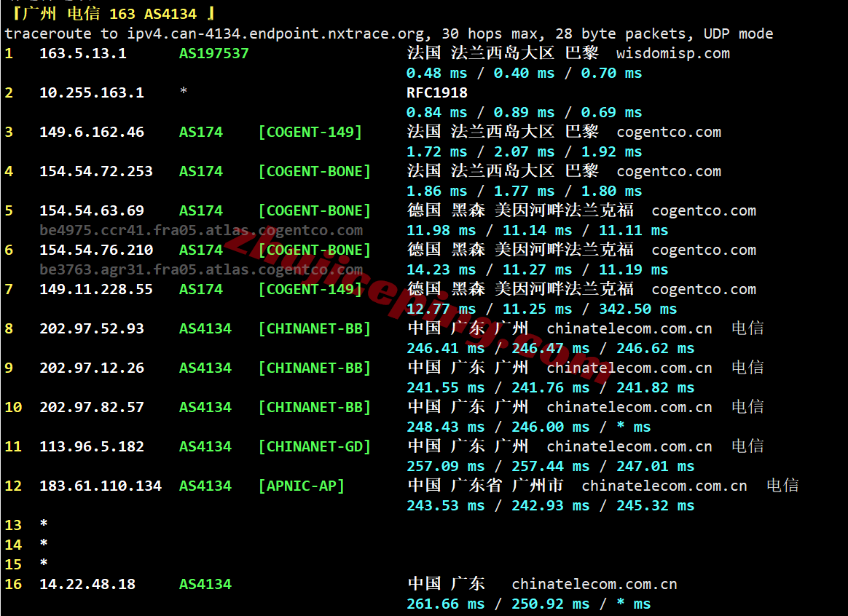Select the [CHINANET-GD] tag

pyautogui.click(x=314, y=447)
